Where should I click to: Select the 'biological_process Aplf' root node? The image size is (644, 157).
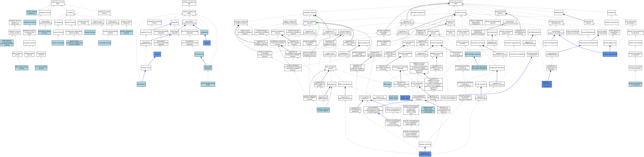[455, 3]
